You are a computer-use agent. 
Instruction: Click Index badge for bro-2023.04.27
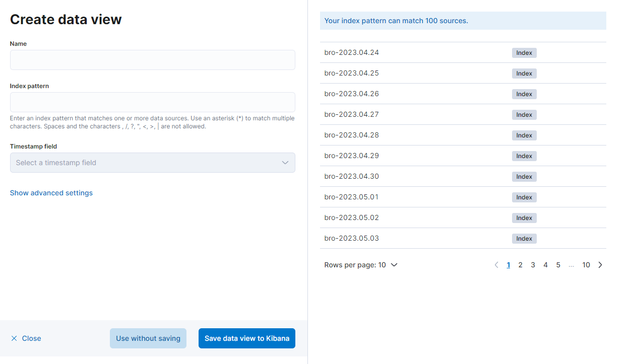point(524,115)
